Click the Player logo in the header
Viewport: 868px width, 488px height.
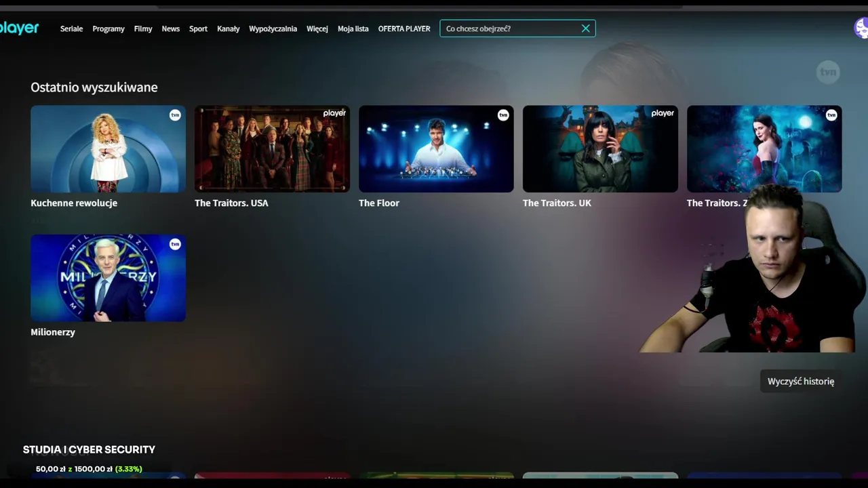tap(19, 28)
